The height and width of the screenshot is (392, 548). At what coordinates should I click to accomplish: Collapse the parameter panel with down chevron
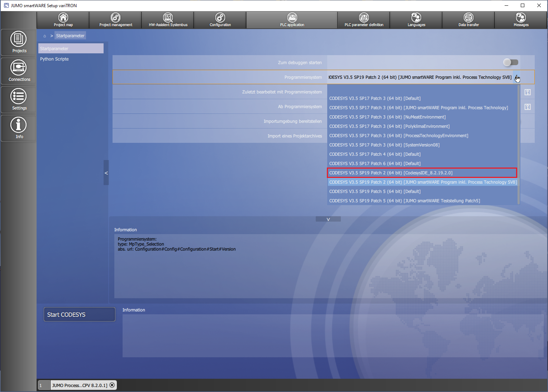tap(328, 219)
